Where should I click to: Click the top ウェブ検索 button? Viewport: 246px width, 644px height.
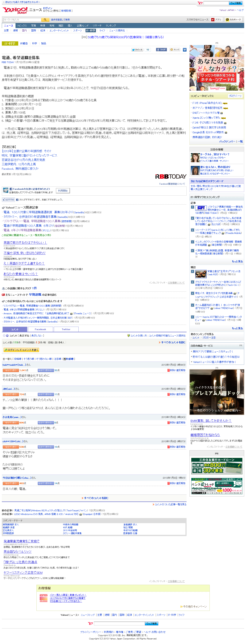(235, 3)
